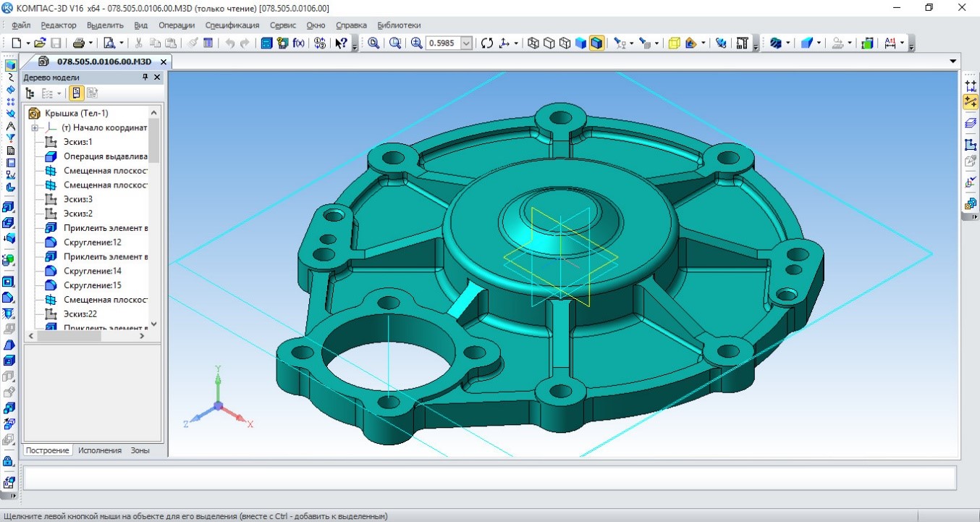Expand Начало координат tree node
This screenshot has height=522, width=980.
point(34,127)
